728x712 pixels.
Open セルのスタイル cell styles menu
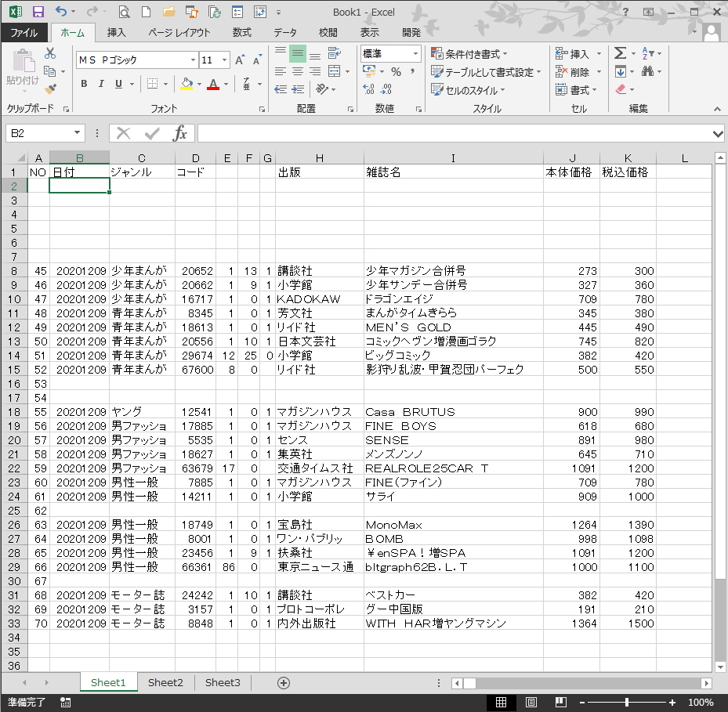[468, 89]
